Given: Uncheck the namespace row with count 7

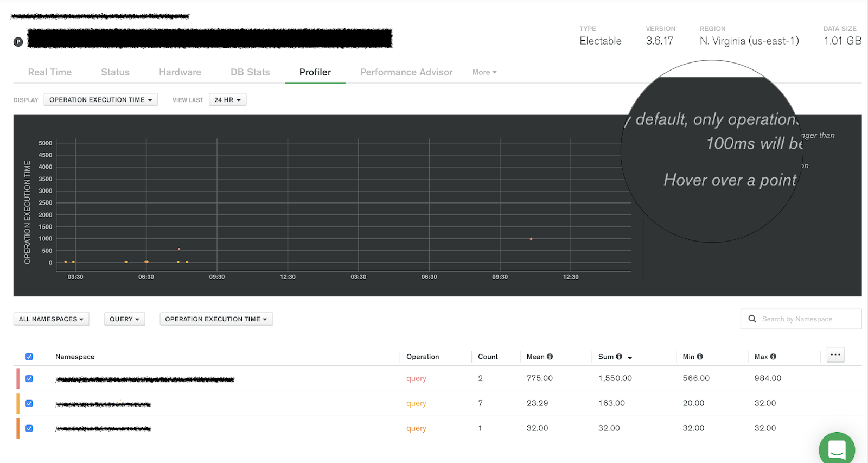Looking at the screenshot, I should point(29,403).
